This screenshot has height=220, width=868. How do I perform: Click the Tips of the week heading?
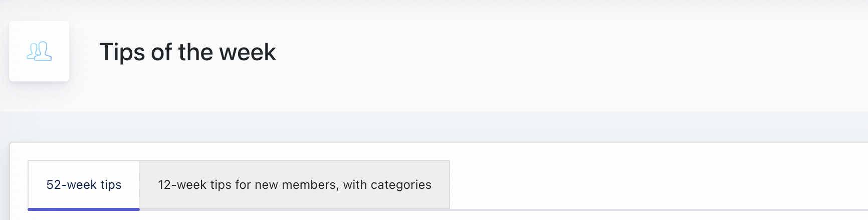click(x=187, y=52)
